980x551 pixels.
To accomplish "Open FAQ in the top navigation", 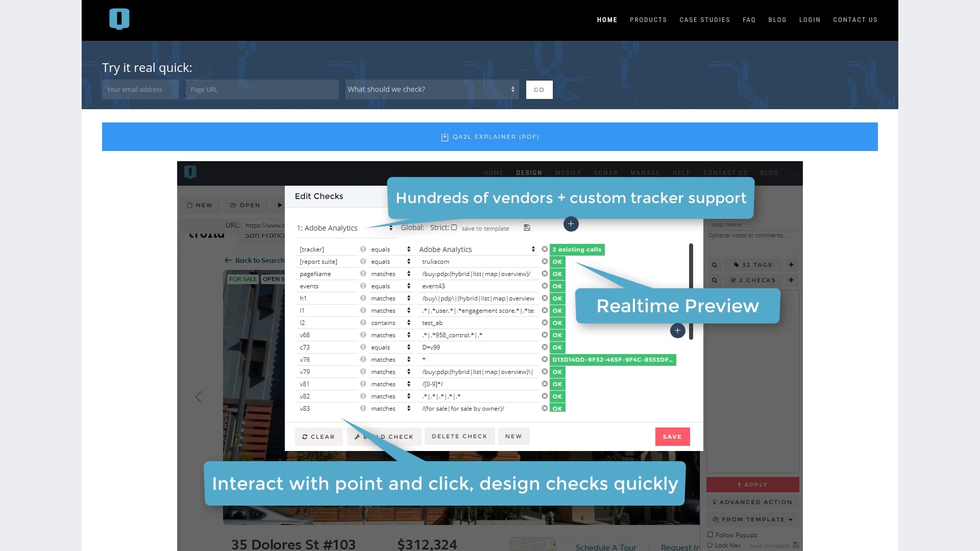I will [x=749, y=20].
